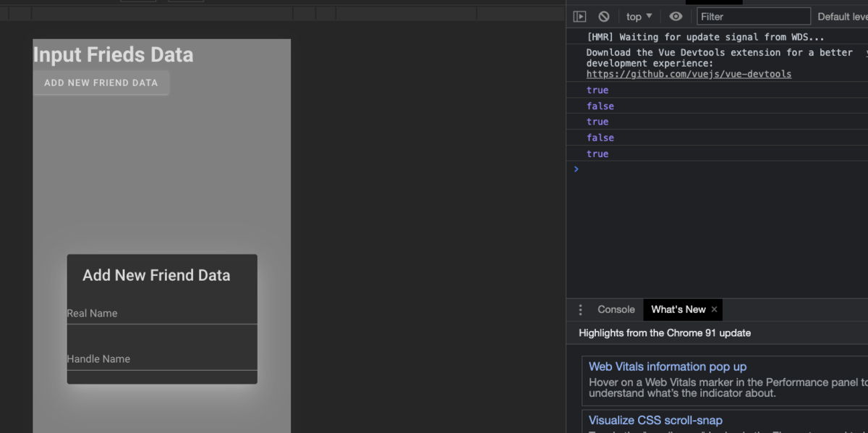
Task: Focus the Real Name input field
Action: (x=162, y=314)
